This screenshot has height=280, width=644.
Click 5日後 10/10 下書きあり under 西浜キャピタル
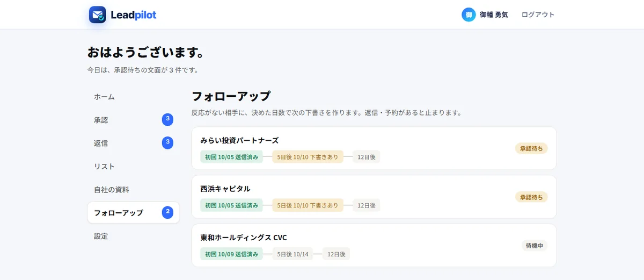tap(308, 205)
